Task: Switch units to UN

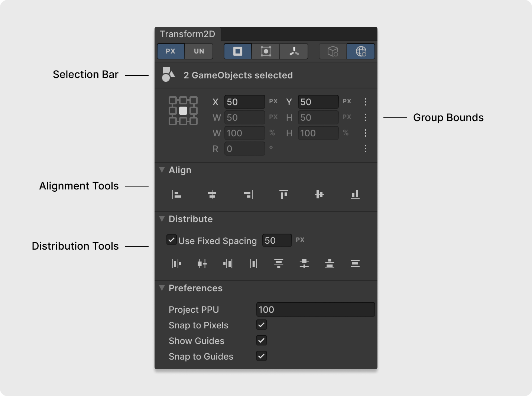Action: 199,51
